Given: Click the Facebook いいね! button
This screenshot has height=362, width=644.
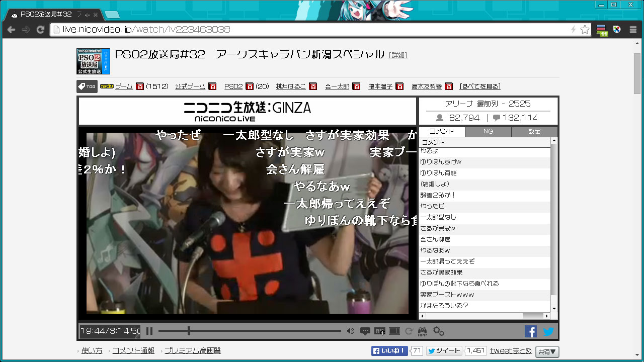Looking at the screenshot, I should (389, 351).
